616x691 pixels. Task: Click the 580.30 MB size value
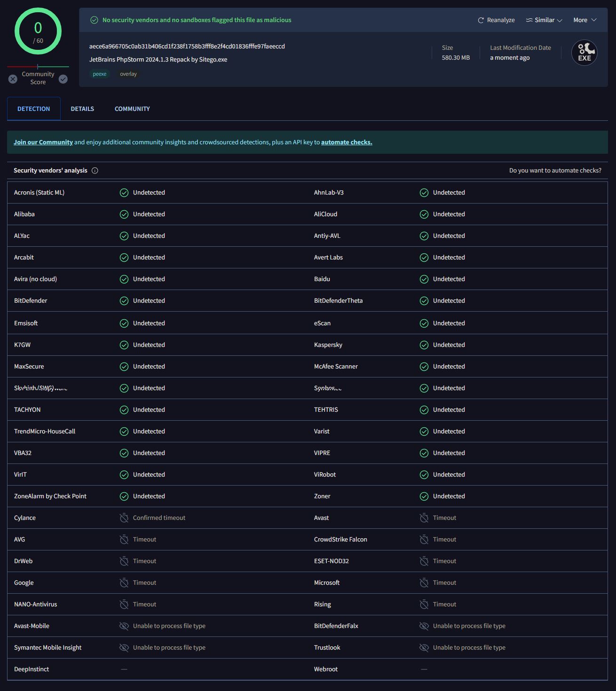[x=456, y=58]
